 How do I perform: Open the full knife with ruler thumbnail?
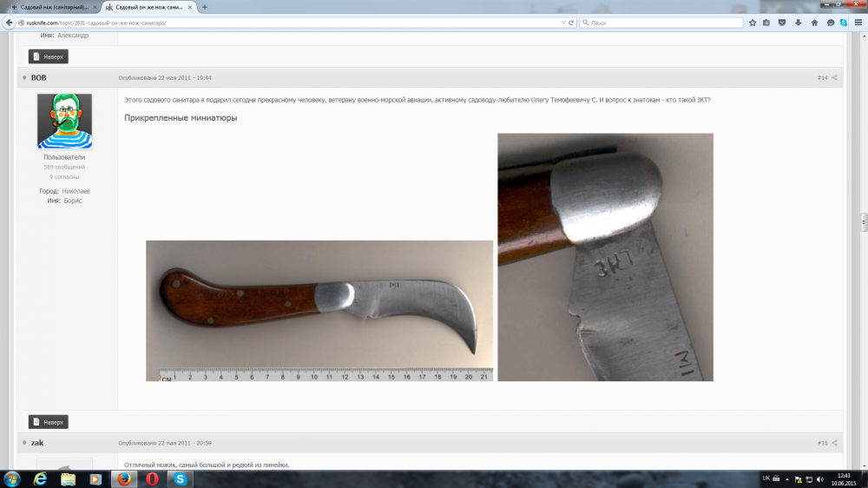(319, 310)
